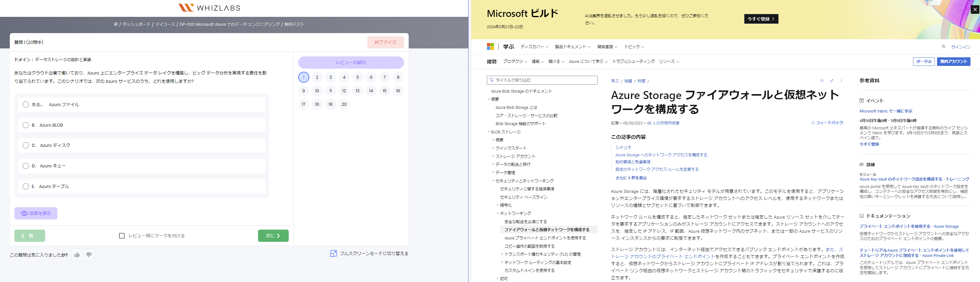The width and height of the screenshot is (980, 282).
Task: Click the マイコース breadcrumb link
Action: pyautogui.click(x=165, y=24)
